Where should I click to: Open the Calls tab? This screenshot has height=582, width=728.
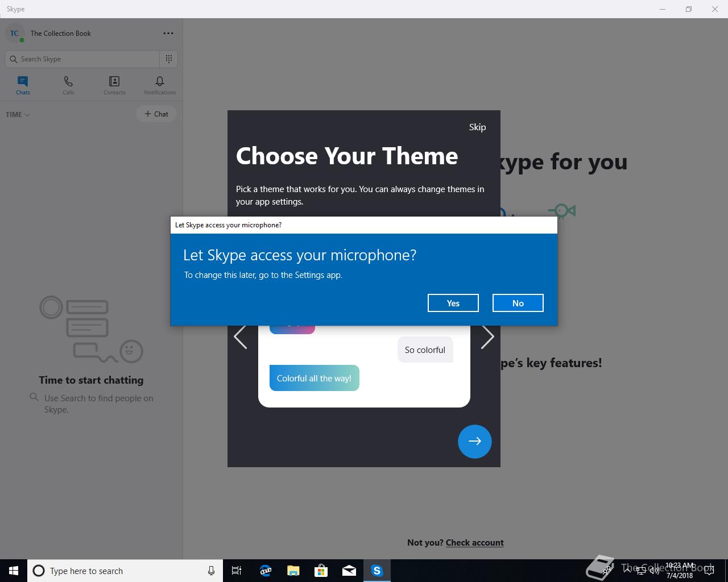pyautogui.click(x=68, y=85)
